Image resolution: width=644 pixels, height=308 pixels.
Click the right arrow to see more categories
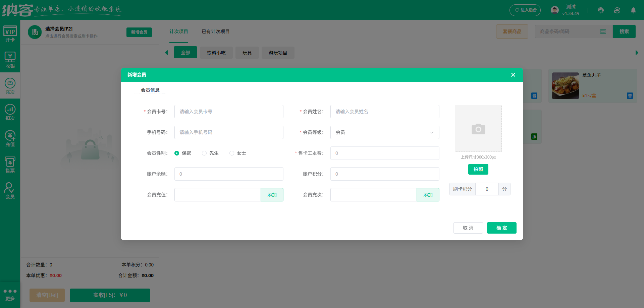(637, 53)
